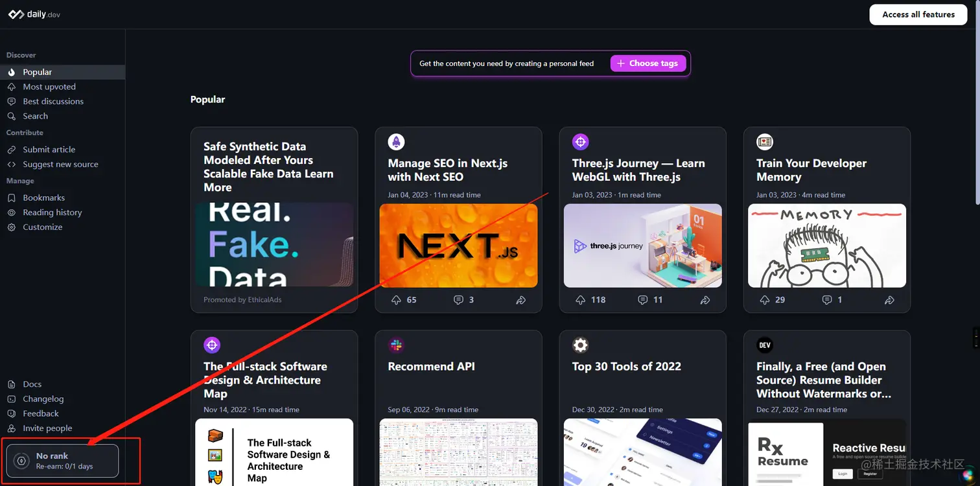Click source avatar on Full-stack Software Design card
Screen dimensions: 980x486
(x=212, y=345)
